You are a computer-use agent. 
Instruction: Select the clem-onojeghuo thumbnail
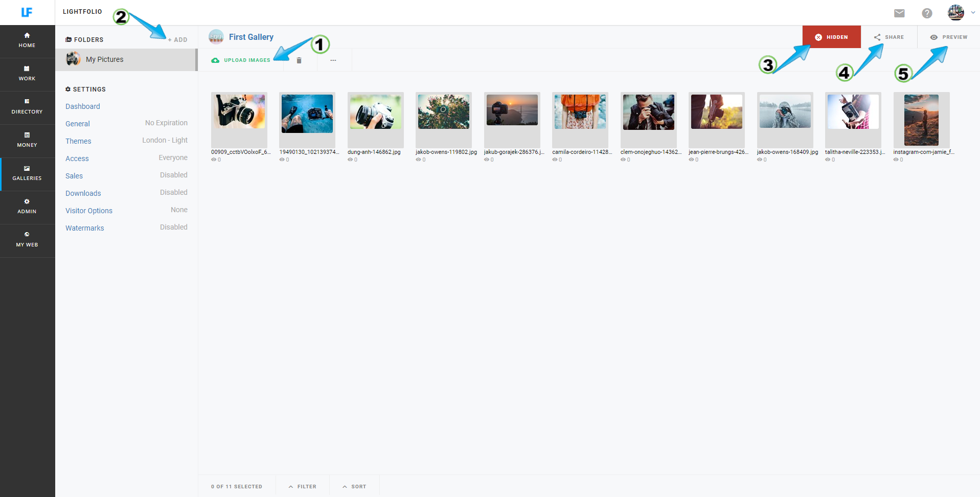[x=649, y=120]
